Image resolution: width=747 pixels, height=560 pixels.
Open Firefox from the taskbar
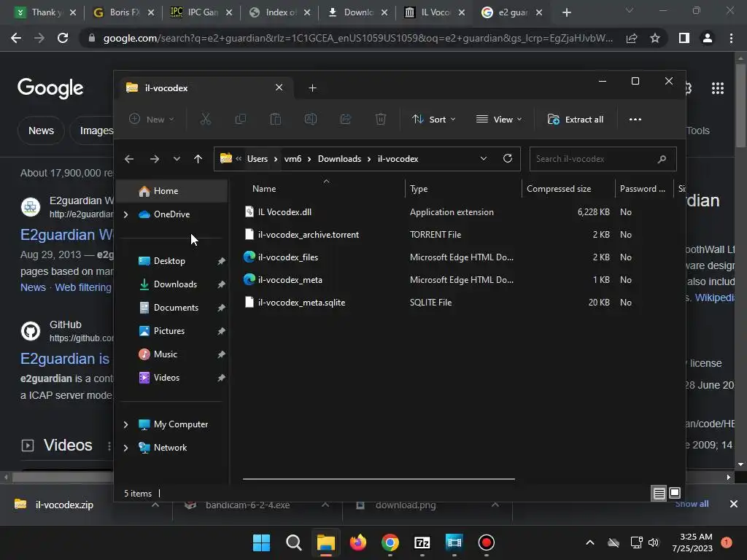pyautogui.click(x=357, y=542)
